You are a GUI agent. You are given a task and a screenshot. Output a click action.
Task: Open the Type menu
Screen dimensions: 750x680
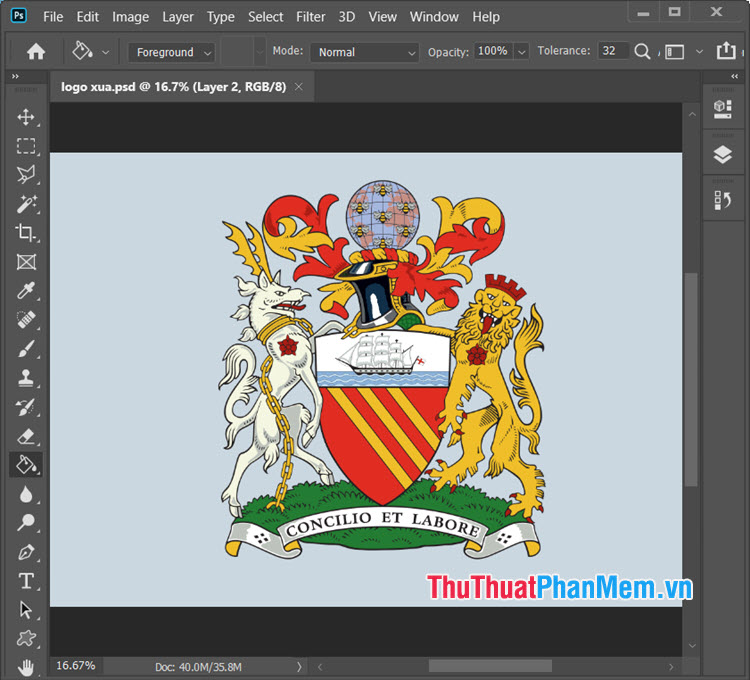[221, 17]
